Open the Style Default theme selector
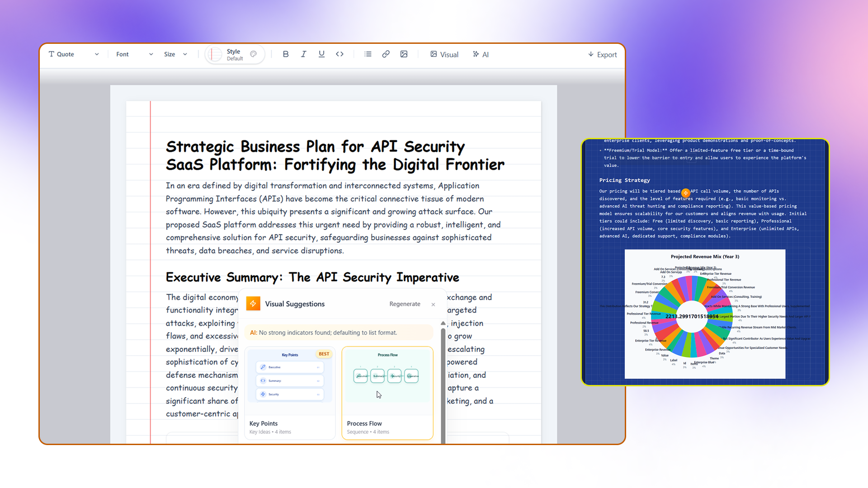Screen dimensions: 868x488 tap(234, 55)
